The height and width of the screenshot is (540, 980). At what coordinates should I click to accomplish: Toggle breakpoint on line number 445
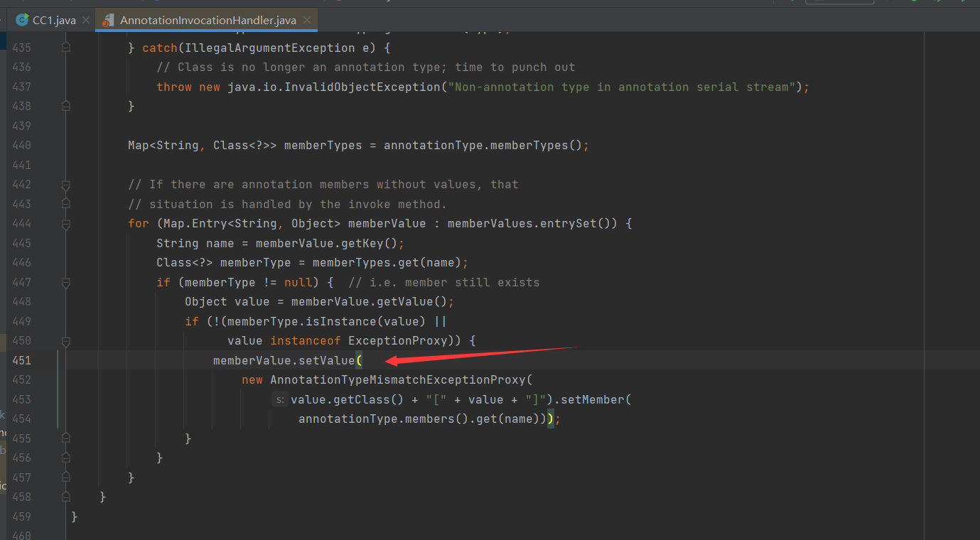click(x=21, y=243)
